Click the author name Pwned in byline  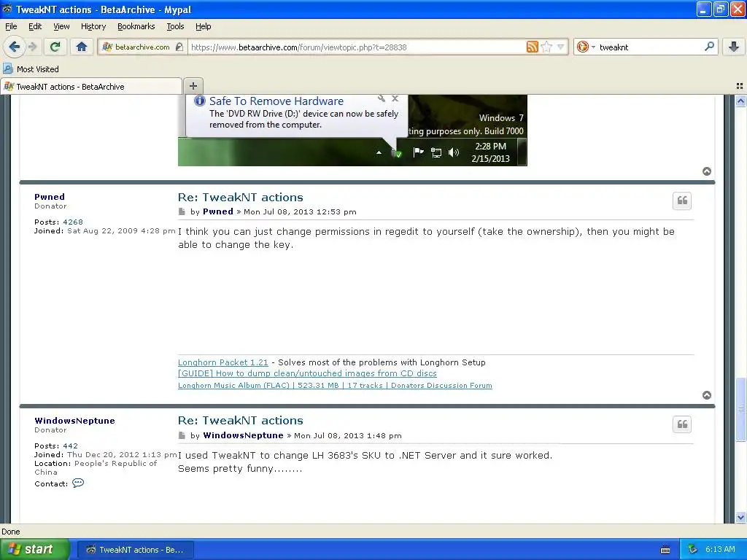[x=218, y=211]
